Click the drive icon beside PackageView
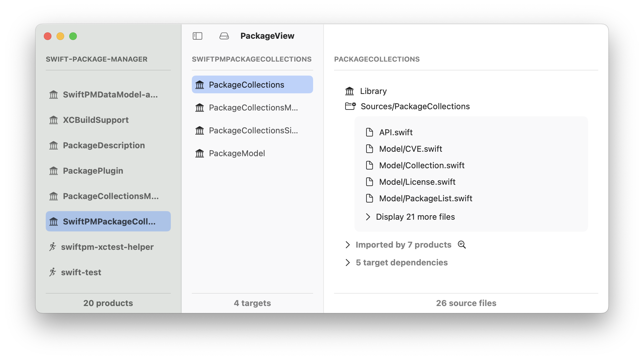The height and width of the screenshot is (360, 644). tap(224, 36)
